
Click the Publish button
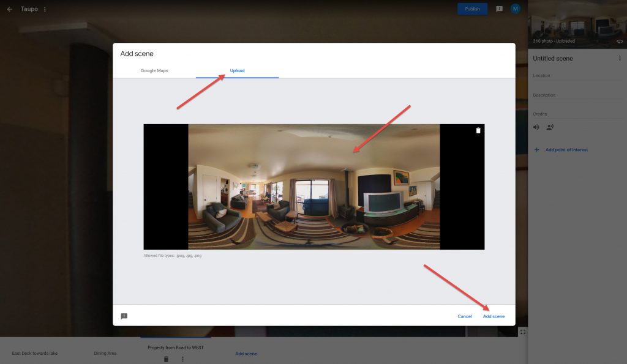[x=472, y=9]
